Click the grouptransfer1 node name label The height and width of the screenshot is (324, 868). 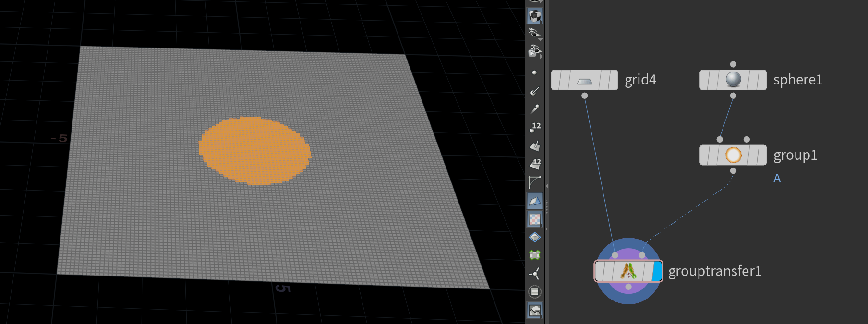(715, 272)
